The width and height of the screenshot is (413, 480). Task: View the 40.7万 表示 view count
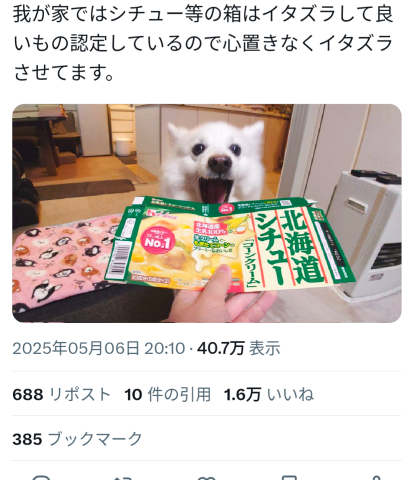pos(239,349)
